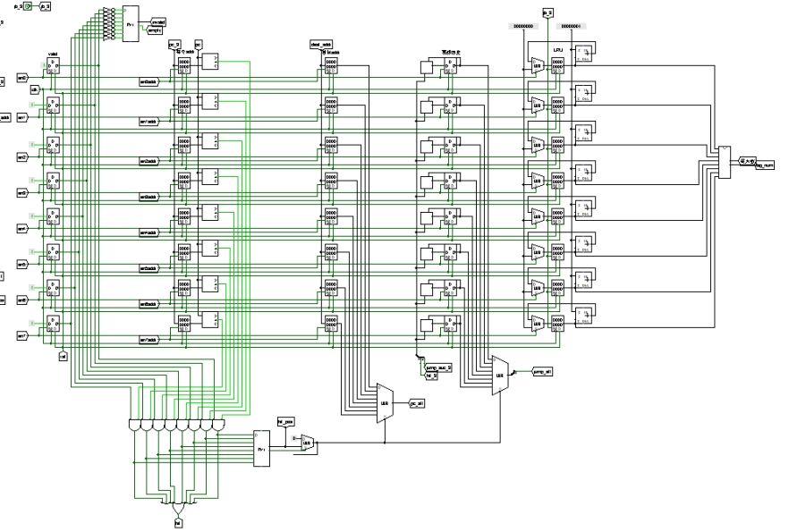Viewport: 789px width, 532px height.
Task: Click the en0addr tunnel
Action: click(148, 81)
